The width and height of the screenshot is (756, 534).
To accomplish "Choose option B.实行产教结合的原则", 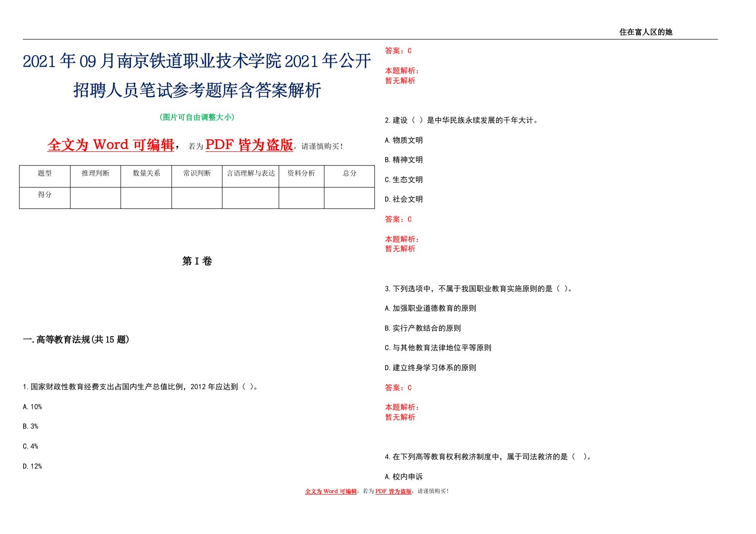I will pyautogui.click(x=423, y=328).
